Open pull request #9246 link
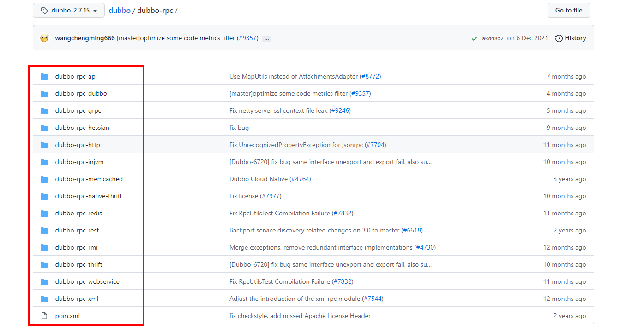644x336 pixels. click(x=340, y=110)
